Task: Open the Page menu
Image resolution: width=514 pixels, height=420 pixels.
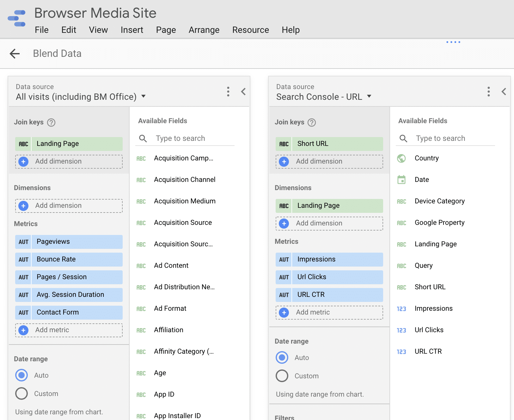Action: click(166, 30)
